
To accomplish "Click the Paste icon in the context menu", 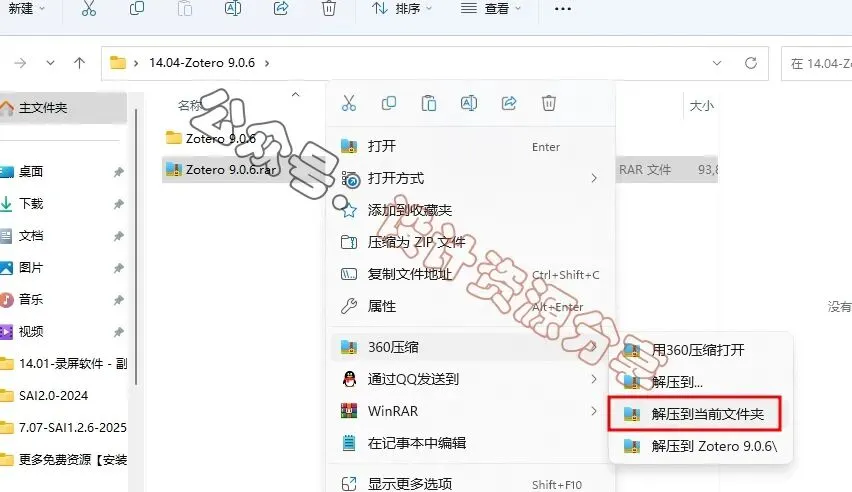I will (429, 103).
